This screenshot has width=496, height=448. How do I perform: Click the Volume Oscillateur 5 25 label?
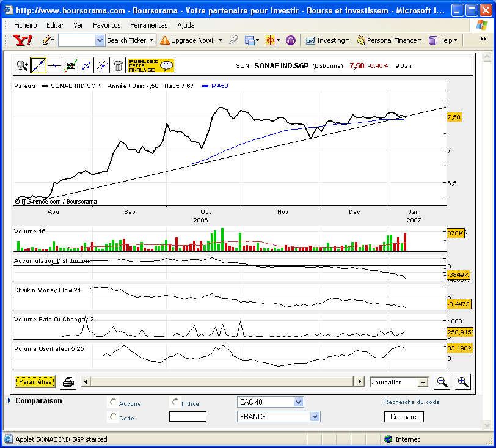(49, 348)
